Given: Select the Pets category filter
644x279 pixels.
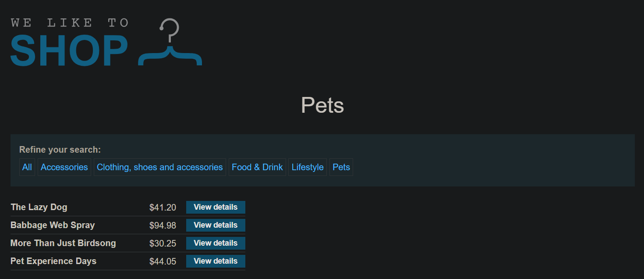Looking at the screenshot, I should pos(341,167).
